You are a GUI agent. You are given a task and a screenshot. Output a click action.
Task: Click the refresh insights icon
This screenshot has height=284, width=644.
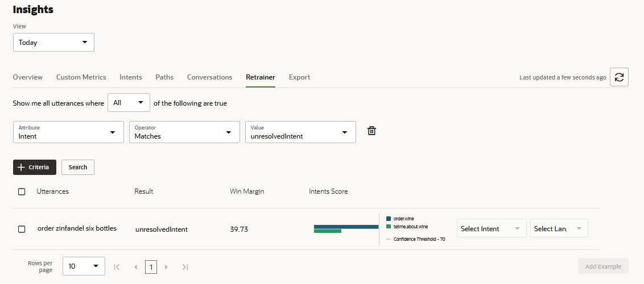click(619, 77)
